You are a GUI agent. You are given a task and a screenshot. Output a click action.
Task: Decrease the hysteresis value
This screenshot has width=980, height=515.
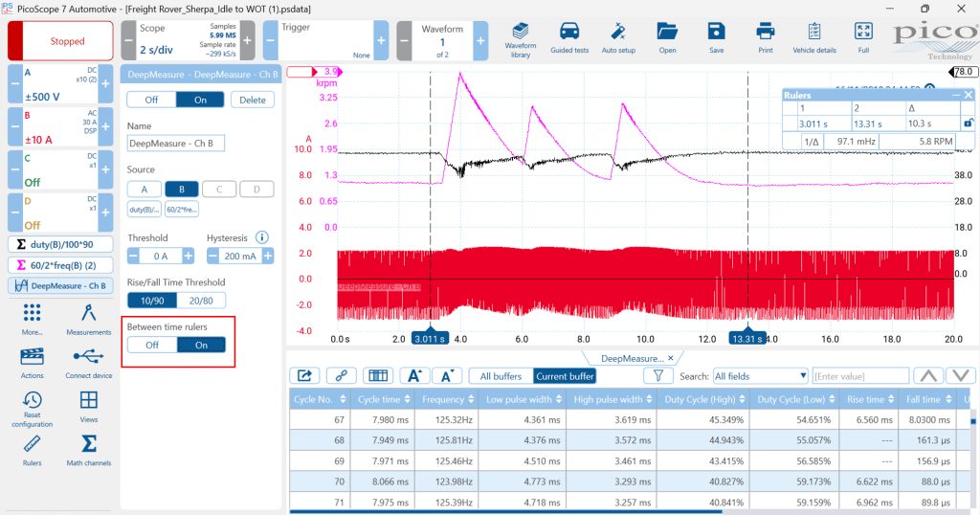click(213, 256)
